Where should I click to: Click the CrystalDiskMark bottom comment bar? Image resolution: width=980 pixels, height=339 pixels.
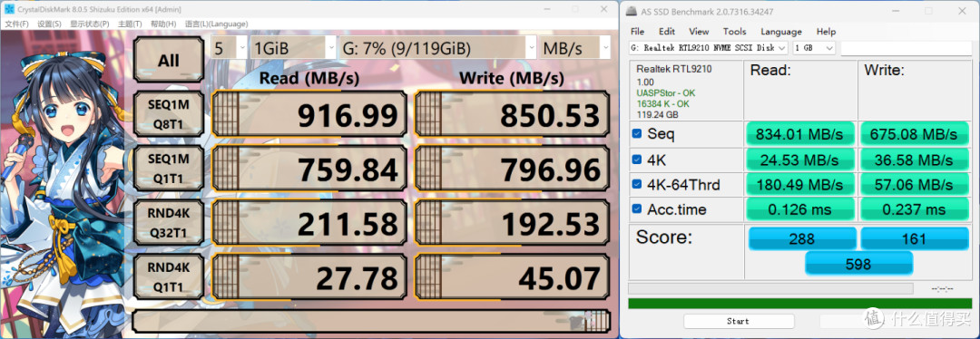(371, 320)
